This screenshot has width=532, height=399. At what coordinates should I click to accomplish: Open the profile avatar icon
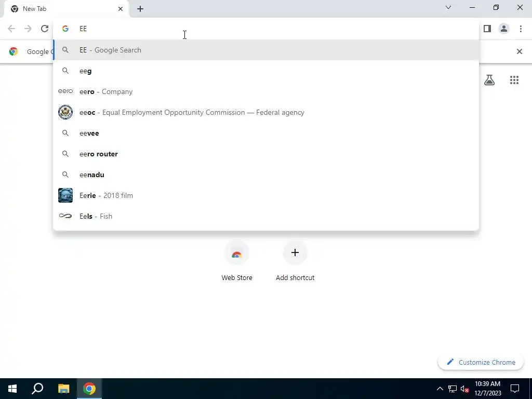[x=504, y=29]
